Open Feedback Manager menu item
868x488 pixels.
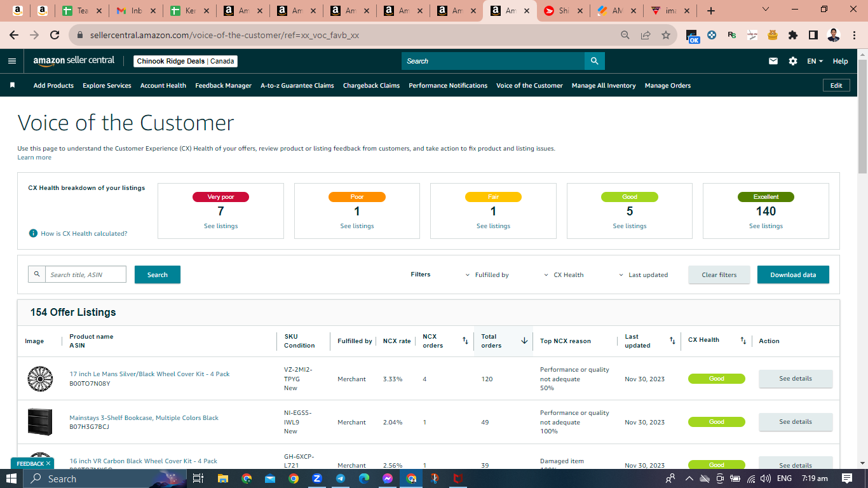coord(223,85)
